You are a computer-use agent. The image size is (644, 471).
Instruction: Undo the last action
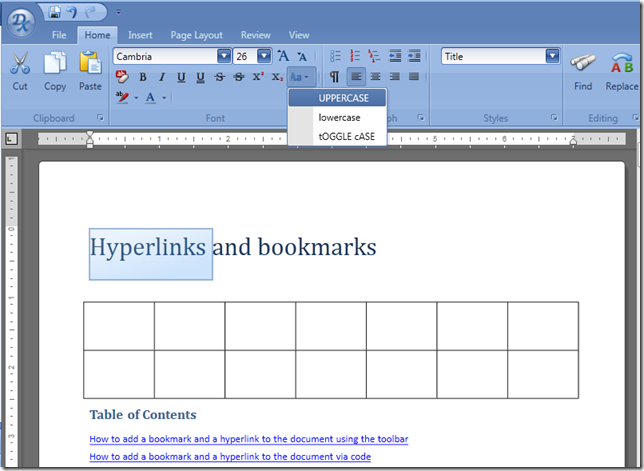[72, 12]
